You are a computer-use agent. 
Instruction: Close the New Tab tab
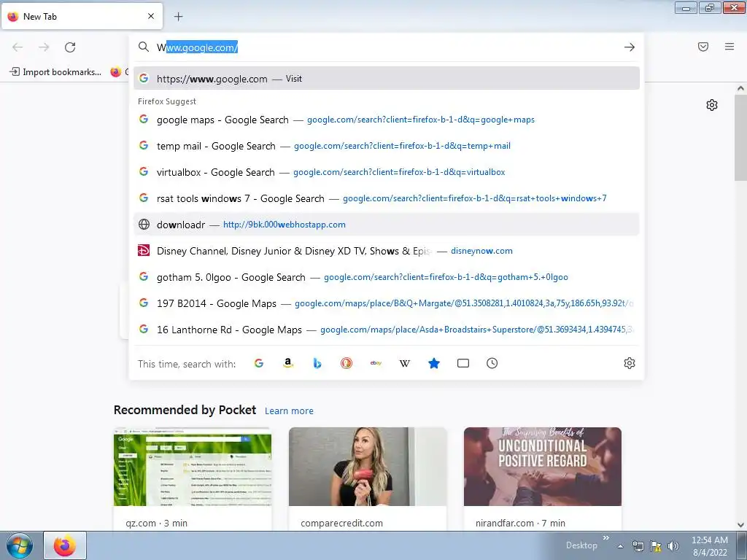151,16
